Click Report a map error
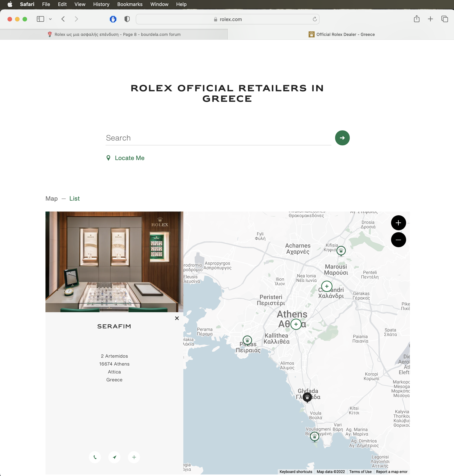This screenshot has height=476, width=454. [392, 472]
